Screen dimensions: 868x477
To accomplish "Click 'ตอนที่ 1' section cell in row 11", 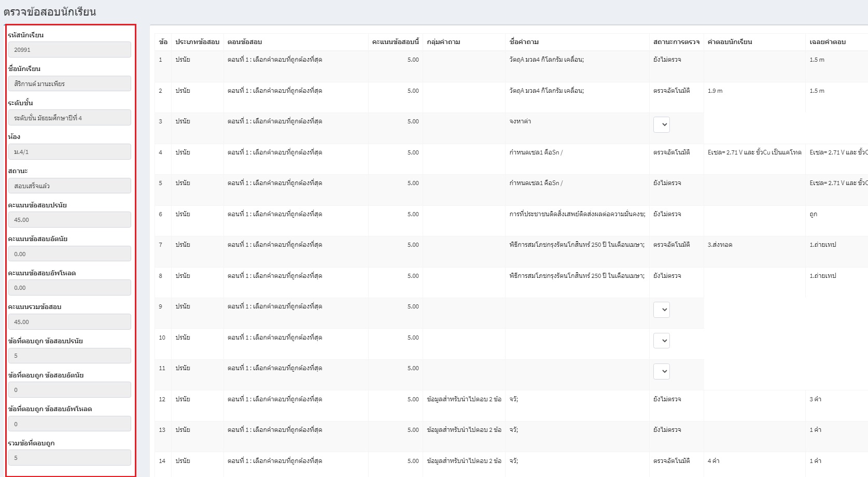I will 275,368.
